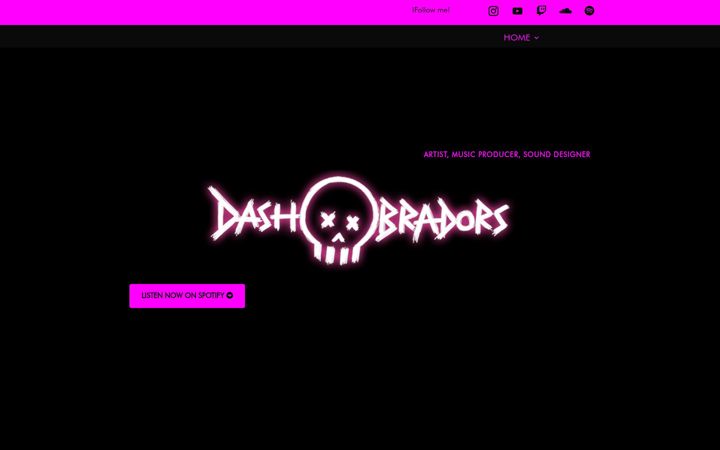The image size is (720, 450).
Task: Click 'Artist, Music Producer, Sound Designer' tagline
Action: click(x=507, y=154)
